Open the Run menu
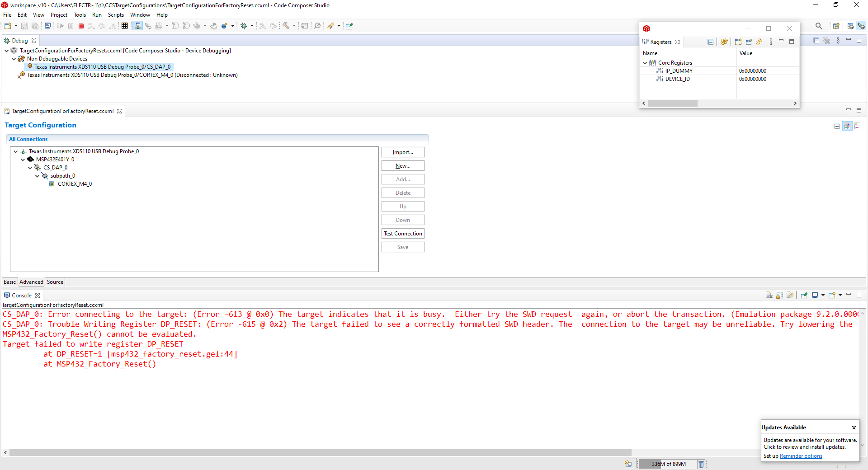The image size is (868, 470). point(97,15)
